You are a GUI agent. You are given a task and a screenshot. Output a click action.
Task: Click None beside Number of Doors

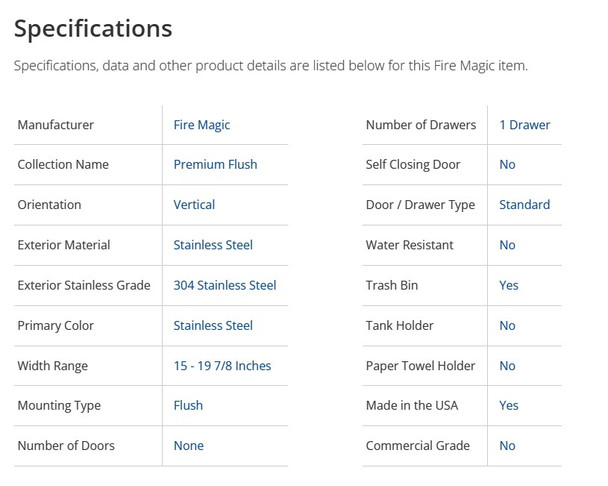(x=188, y=446)
